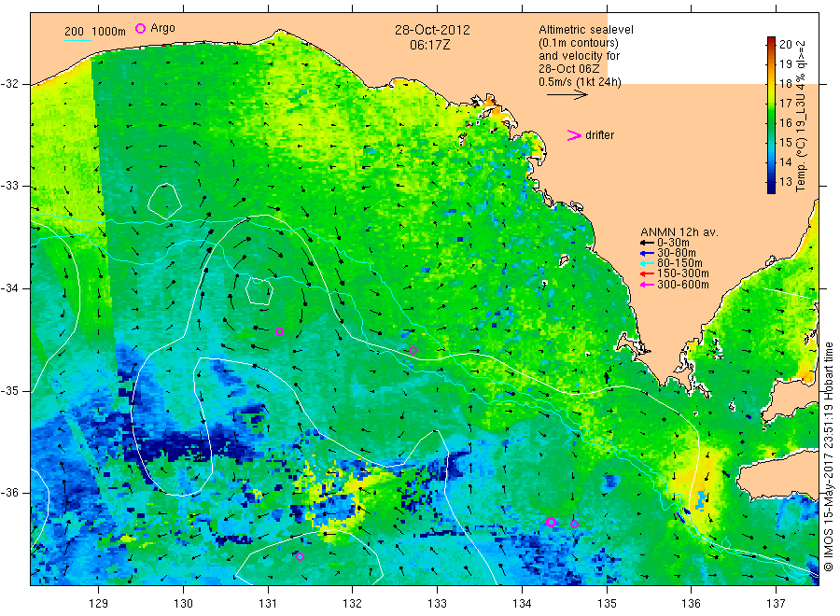840x616 pixels.
Task: Click the "80-150m" depth label
Action: point(679,263)
